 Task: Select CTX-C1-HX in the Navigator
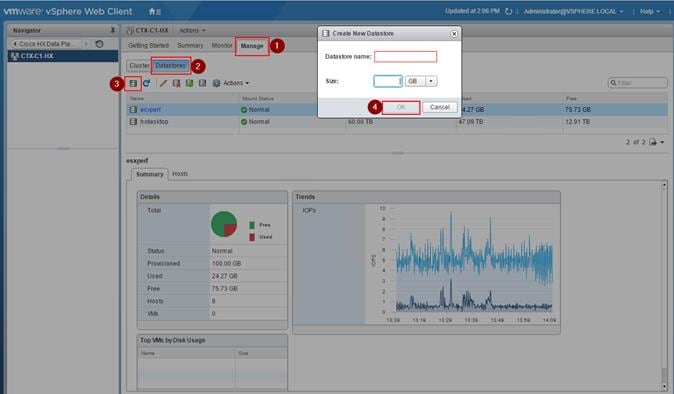pos(63,56)
